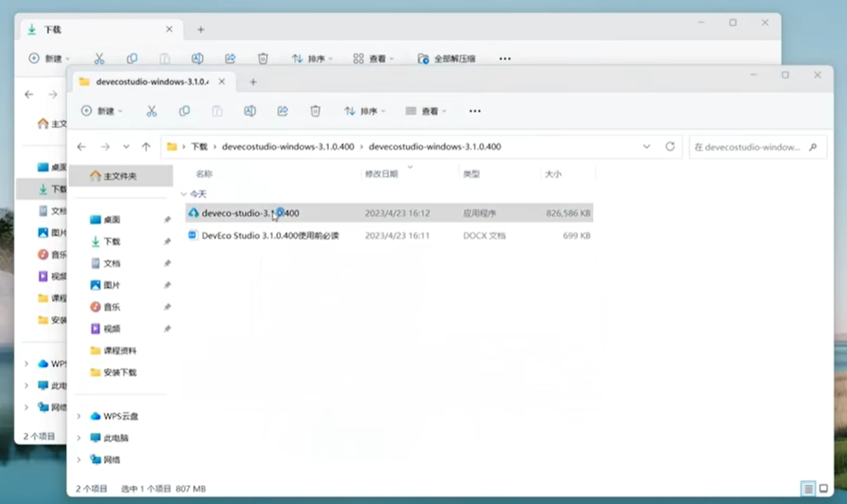Select the deveco-studio-3.1.0.400 application file
The width and height of the screenshot is (847, 504).
389,213
